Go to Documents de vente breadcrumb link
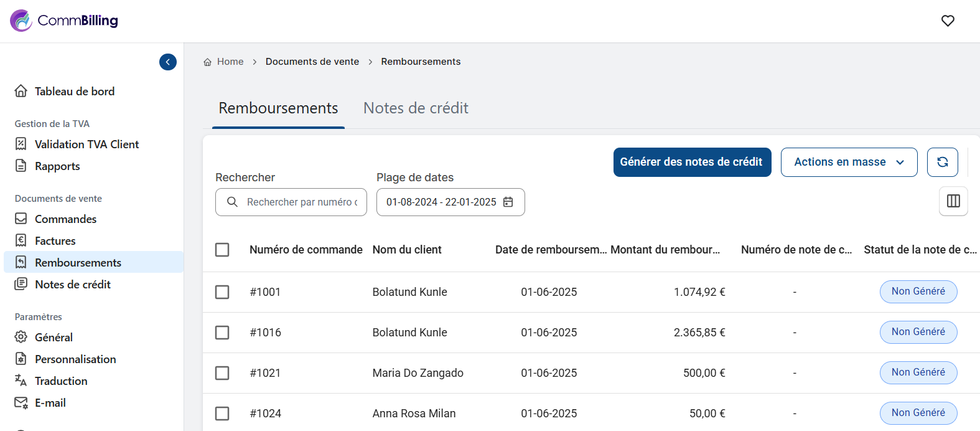 [312, 62]
